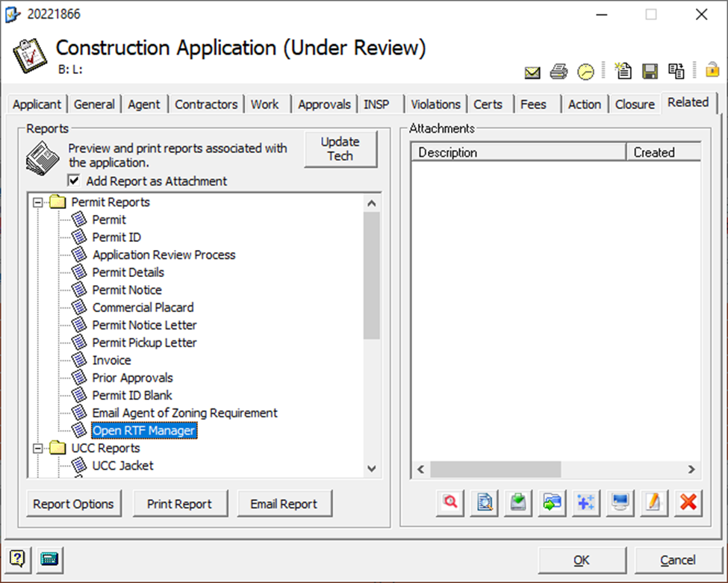Click the new document sparkle icon

623,71
